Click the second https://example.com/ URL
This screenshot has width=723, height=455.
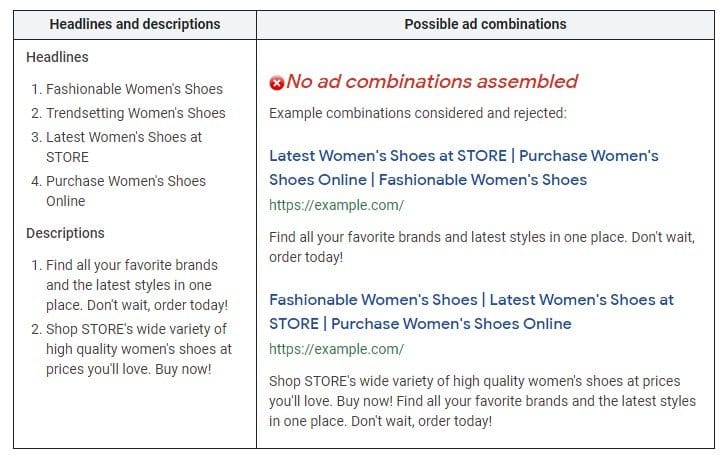click(336, 349)
